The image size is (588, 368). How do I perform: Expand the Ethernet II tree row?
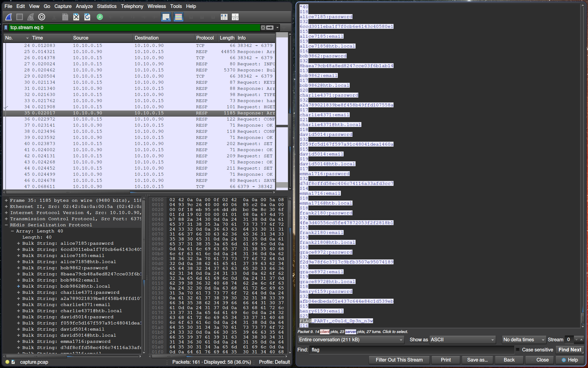(6, 207)
